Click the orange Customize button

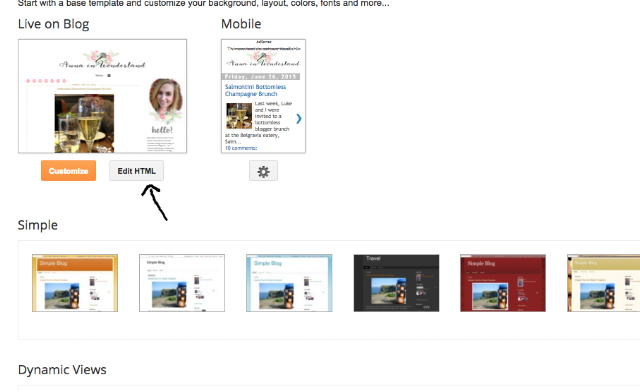[x=68, y=171]
